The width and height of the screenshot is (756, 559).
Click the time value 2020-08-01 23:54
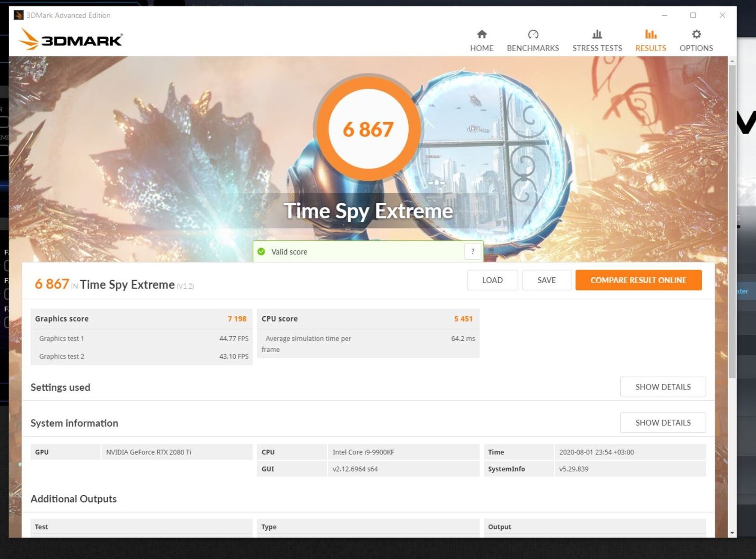(596, 452)
